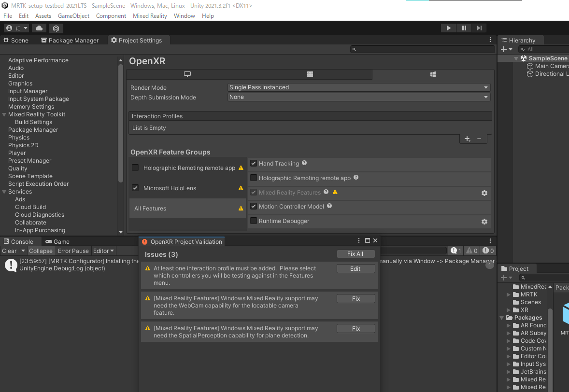Screen dimensions: 569x392
Task: Click the settings list vertical scrollbar
Action: [120, 123]
